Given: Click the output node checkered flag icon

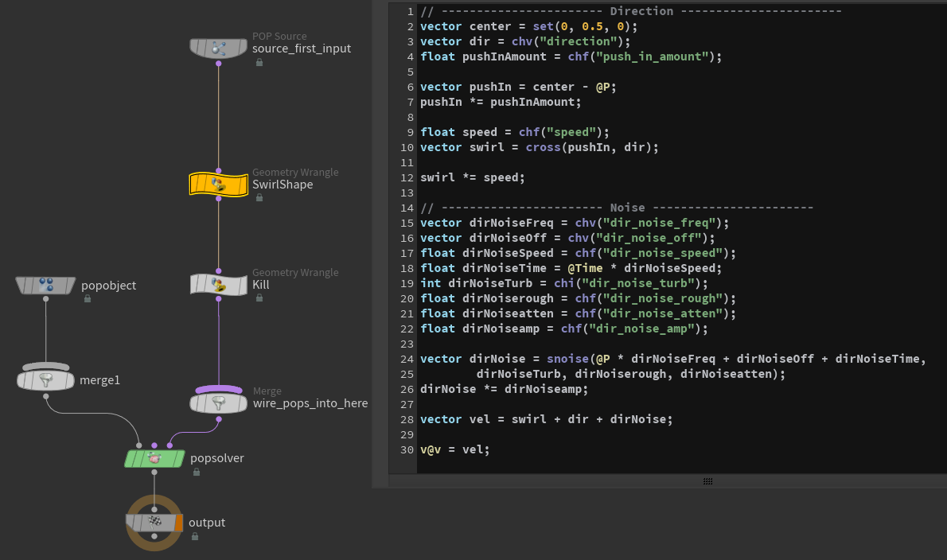Looking at the screenshot, I should (x=154, y=523).
